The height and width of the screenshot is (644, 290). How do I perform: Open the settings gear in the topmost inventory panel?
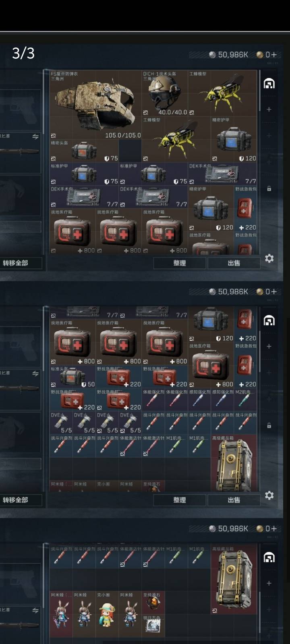tap(269, 258)
